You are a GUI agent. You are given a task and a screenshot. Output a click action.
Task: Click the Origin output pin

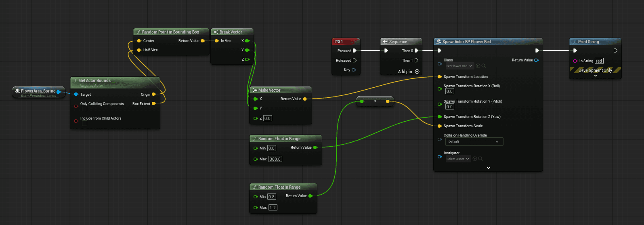[154, 94]
